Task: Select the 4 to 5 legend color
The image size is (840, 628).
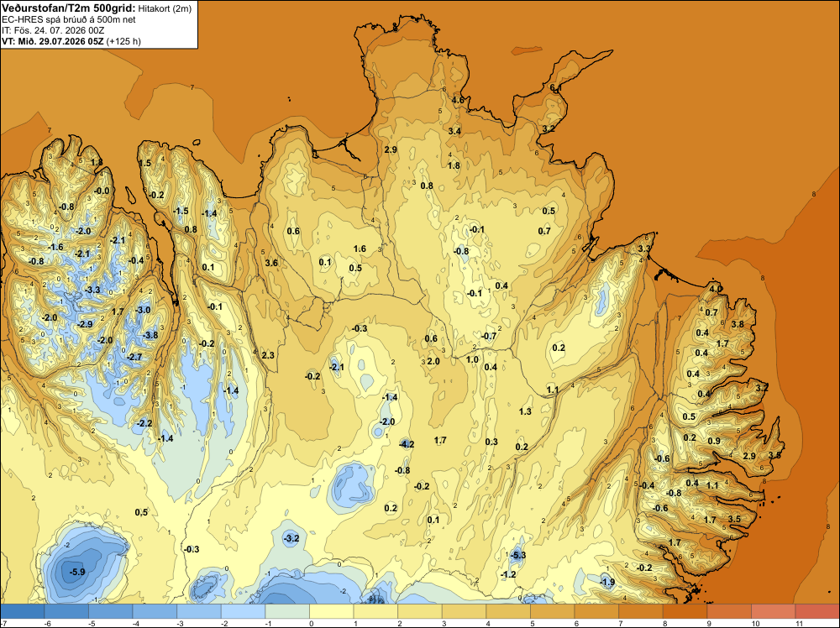Action: (x=508, y=611)
